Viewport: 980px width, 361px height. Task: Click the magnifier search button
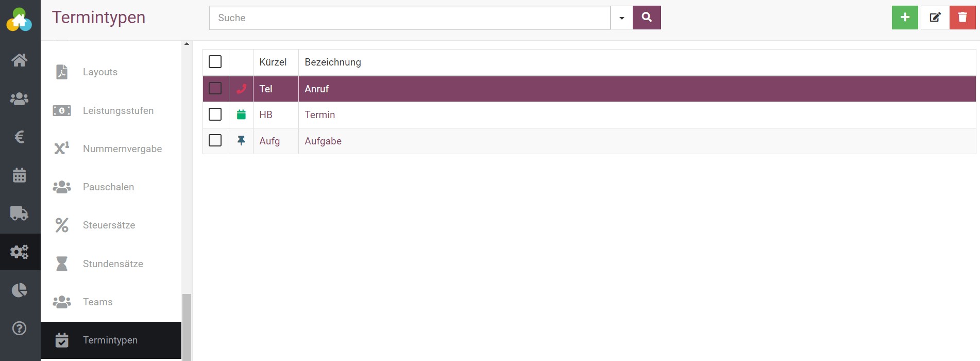pos(647,18)
